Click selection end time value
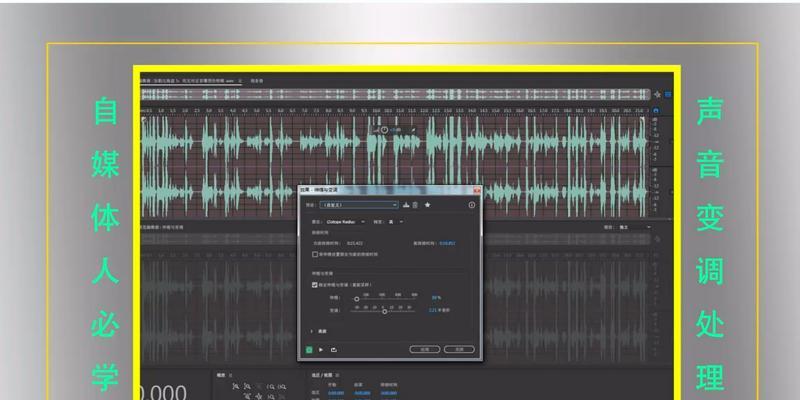 click(x=362, y=393)
